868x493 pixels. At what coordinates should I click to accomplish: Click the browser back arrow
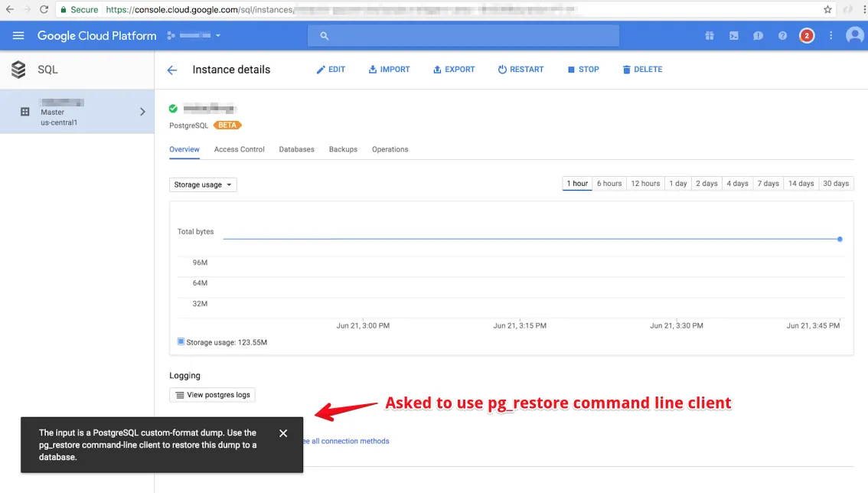pos(9,9)
